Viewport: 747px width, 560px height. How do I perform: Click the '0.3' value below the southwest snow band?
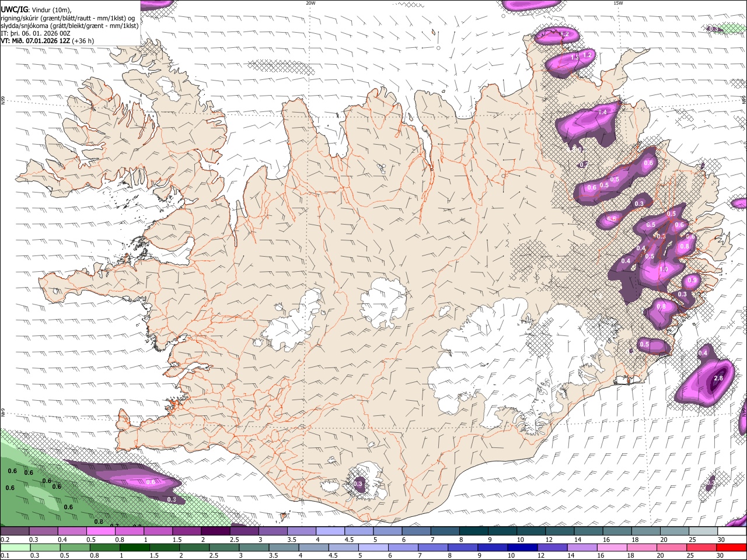click(x=172, y=499)
